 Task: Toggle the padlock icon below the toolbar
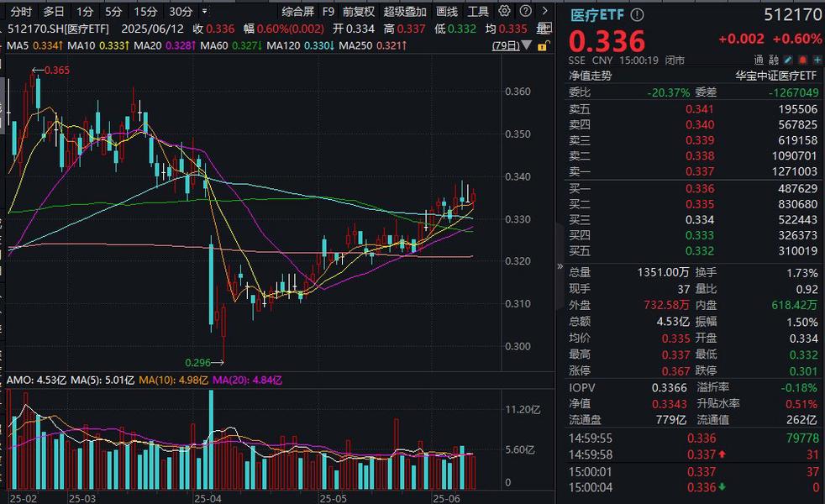point(544,45)
